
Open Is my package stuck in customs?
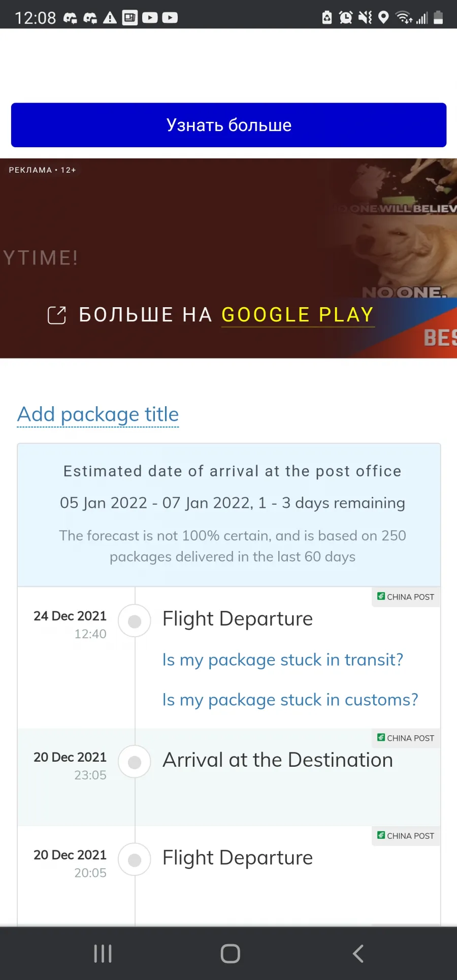point(290,700)
